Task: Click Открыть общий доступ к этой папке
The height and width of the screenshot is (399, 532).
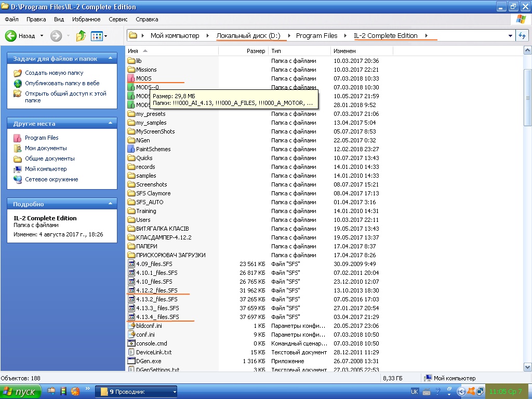Action: (x=65, y=97)
